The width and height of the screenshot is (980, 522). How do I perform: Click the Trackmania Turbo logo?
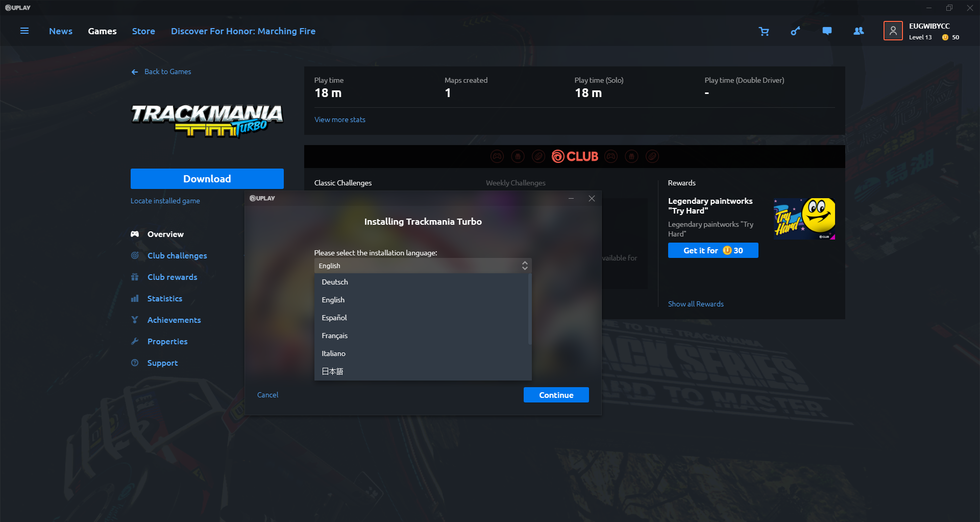click(x=207, y=121)
